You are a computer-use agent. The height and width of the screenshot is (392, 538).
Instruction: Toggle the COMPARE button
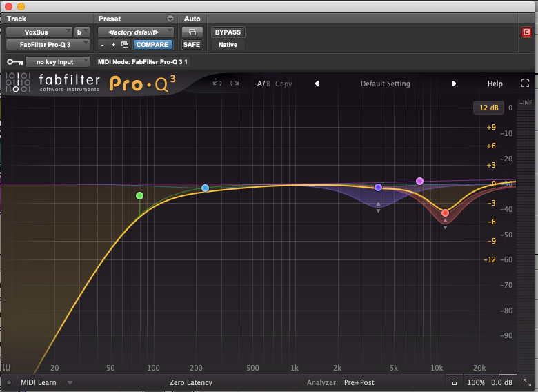tap(152, 45)
